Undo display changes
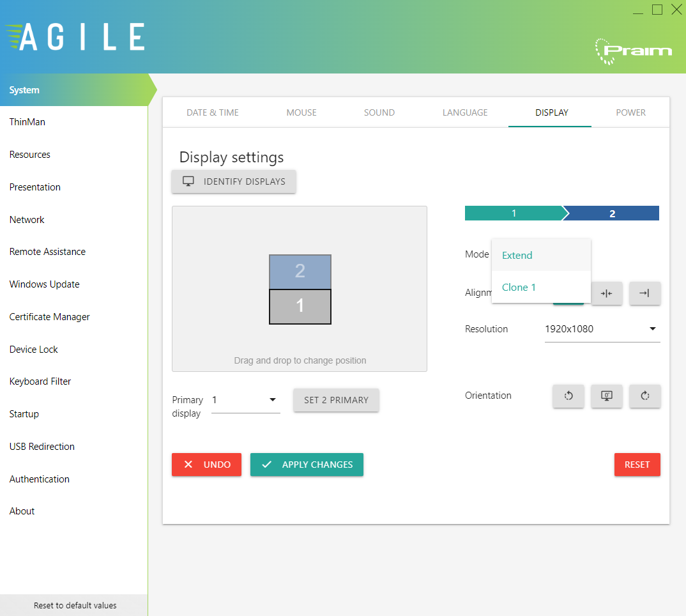The height and width of the screenshot is (616, 686). point(206,465)
